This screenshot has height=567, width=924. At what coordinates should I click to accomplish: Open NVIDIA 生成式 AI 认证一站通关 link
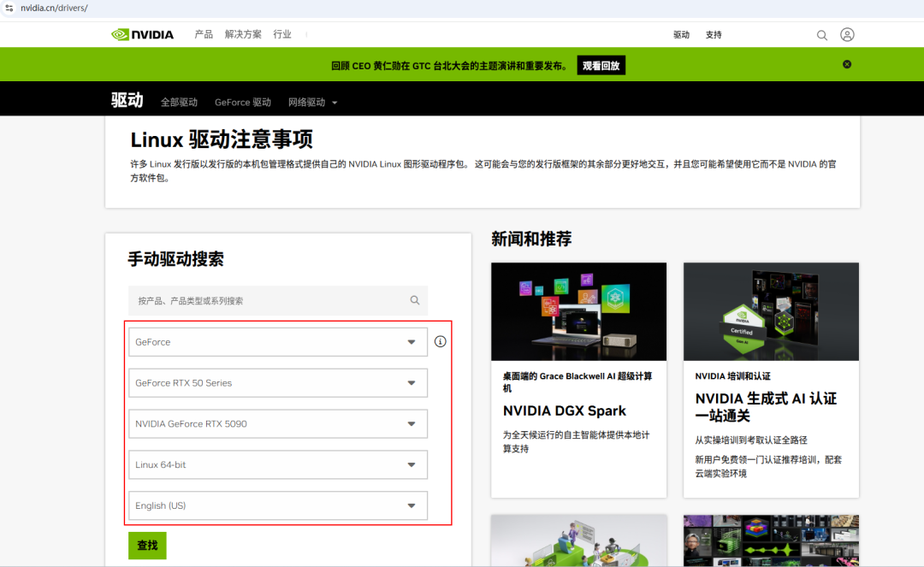766,407
